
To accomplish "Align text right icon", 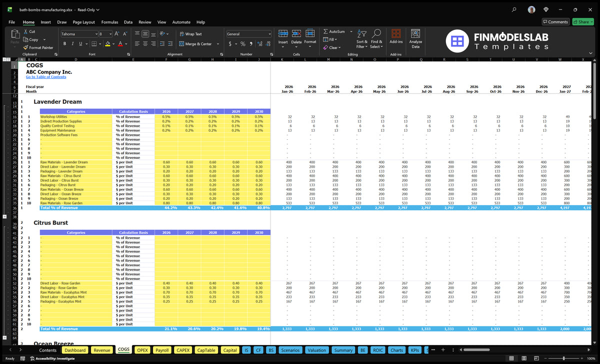I will (x=153, y=44).
